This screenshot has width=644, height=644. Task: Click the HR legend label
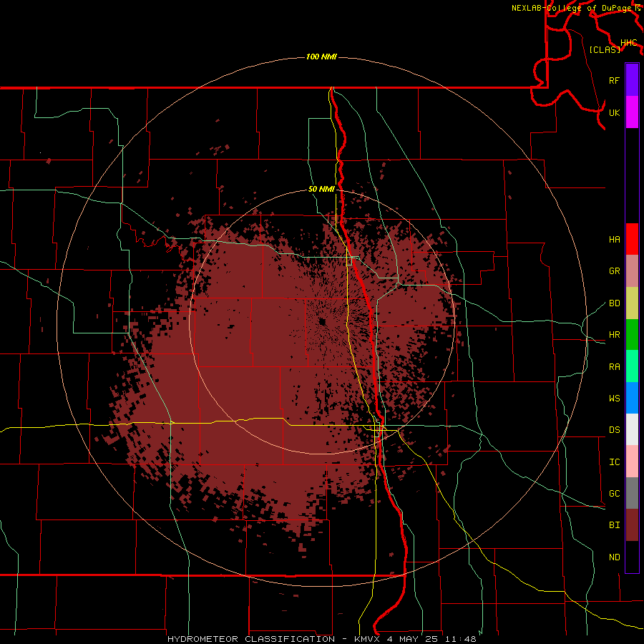614,335
